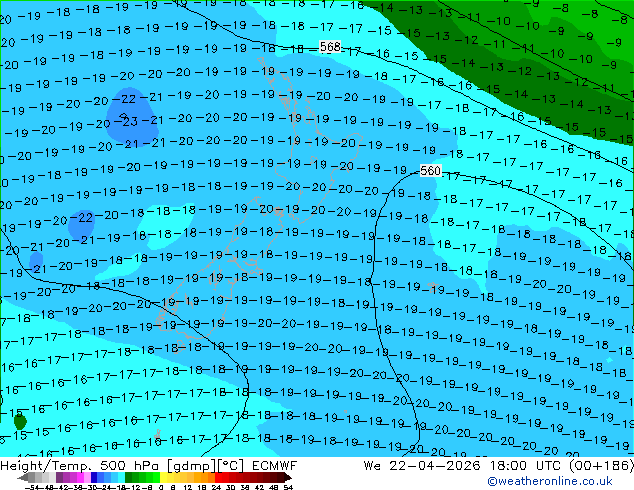Click the 560 height contour label
This screenshot has height=490, width=634.
tap(430, 171)
